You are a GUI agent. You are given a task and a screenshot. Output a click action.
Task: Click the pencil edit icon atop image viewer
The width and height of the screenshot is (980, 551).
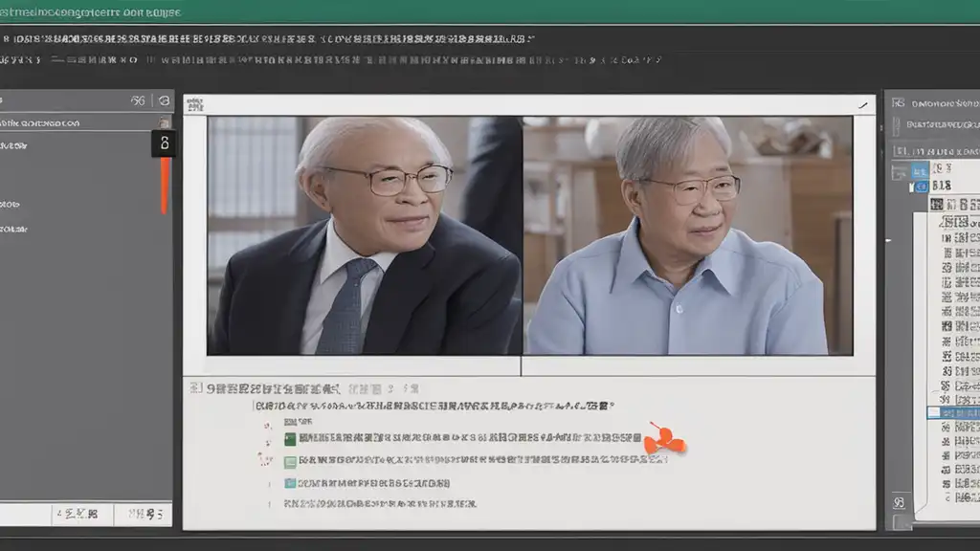tap(863, 105)
